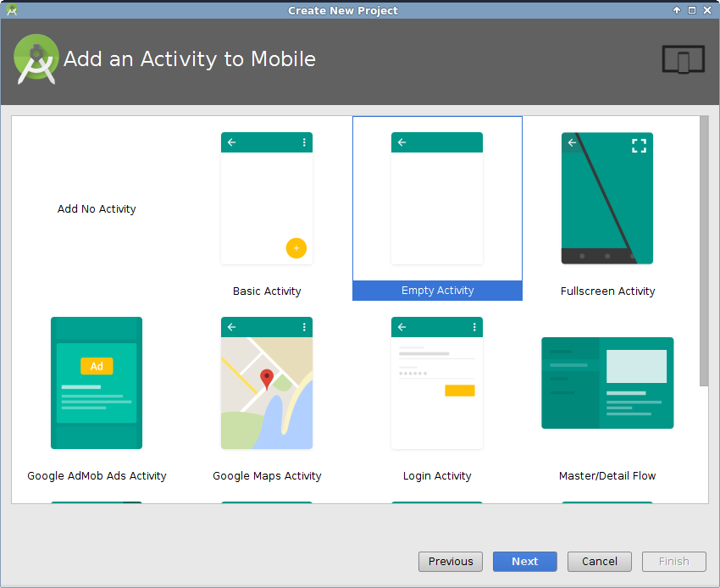This screenshot has width=720, height=588.
Task: Pick the Google AdMob Ads Activity thumbnail
Action: click(x=97, y=383)
